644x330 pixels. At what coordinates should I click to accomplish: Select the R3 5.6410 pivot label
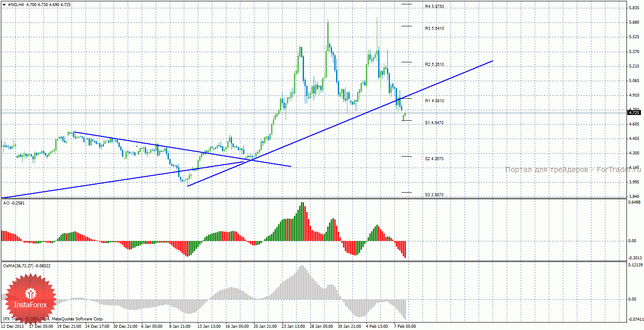click(434, 29)
